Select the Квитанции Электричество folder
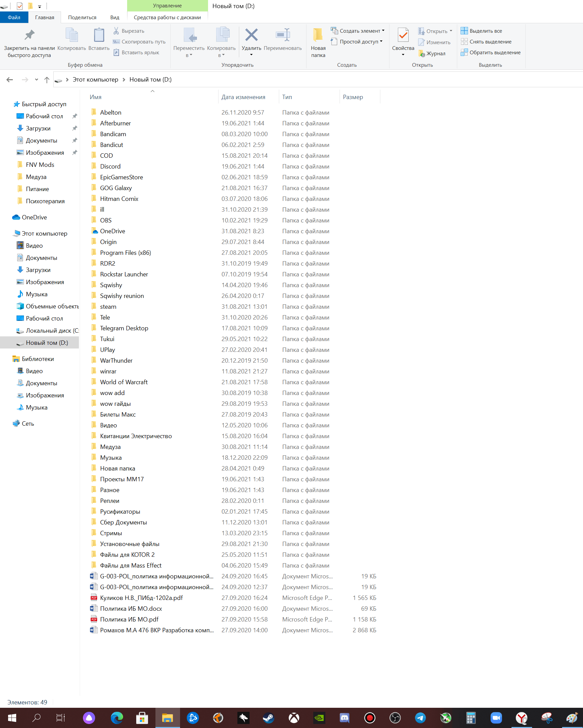Viewport: 583px width, 728px height. click(x=136, y=436)
